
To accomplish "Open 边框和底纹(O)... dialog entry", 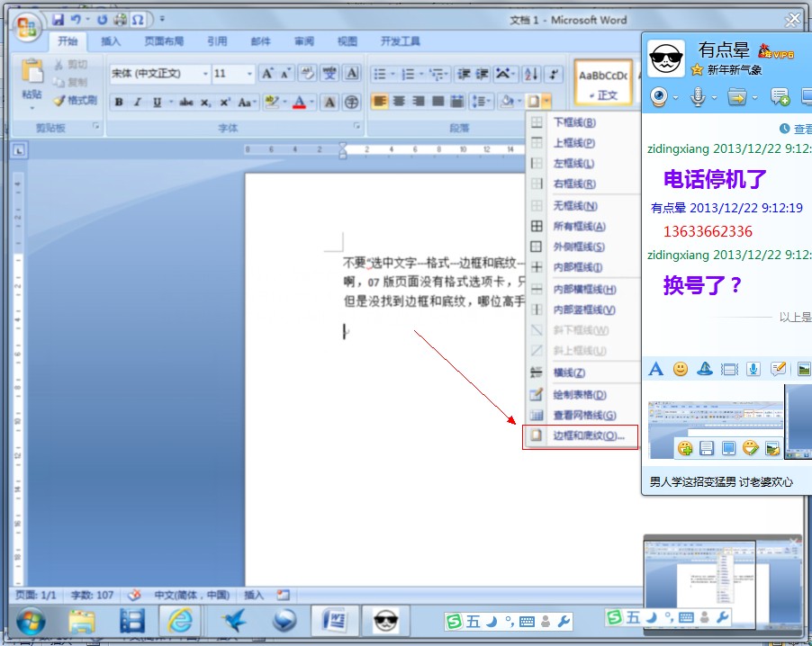I will [581, 435].
